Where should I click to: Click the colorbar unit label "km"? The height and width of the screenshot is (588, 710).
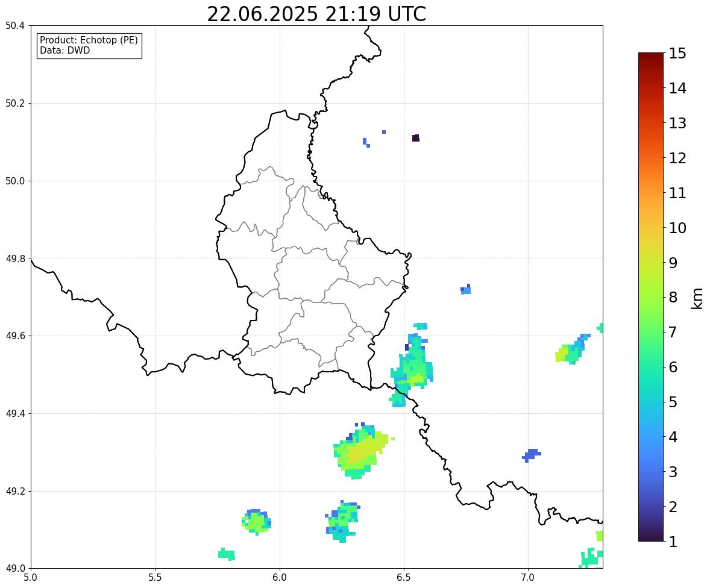click(697, 298)
